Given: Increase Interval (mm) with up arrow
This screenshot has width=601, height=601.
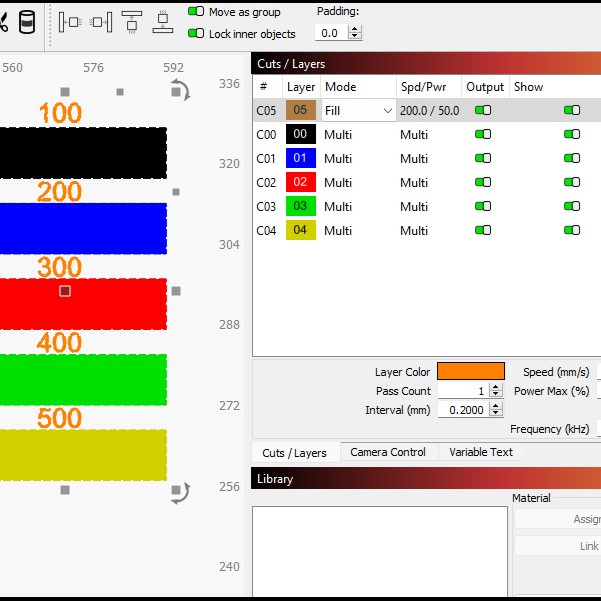Looking at the screenshot, I should coord(496,406).
